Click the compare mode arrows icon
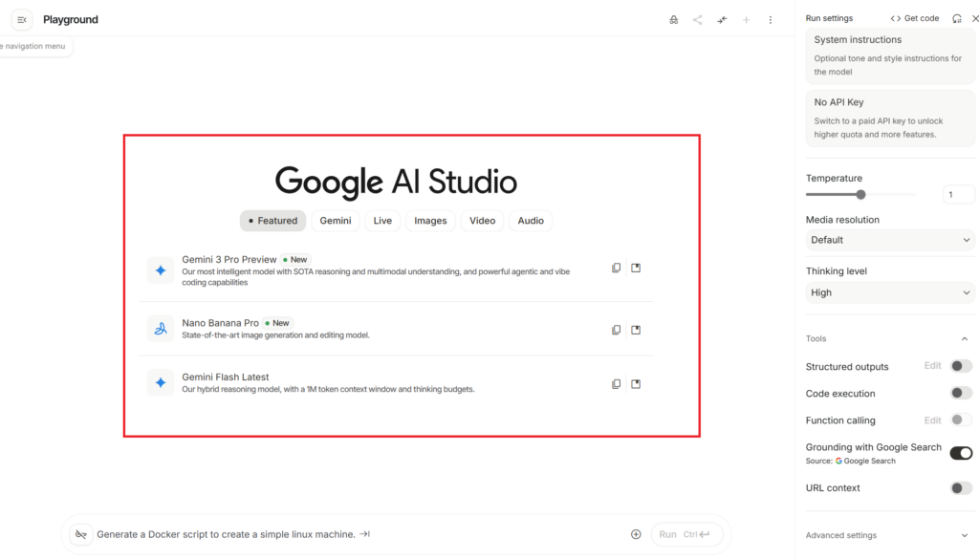Viewport: 979px width, 560px height. point(722,20)
